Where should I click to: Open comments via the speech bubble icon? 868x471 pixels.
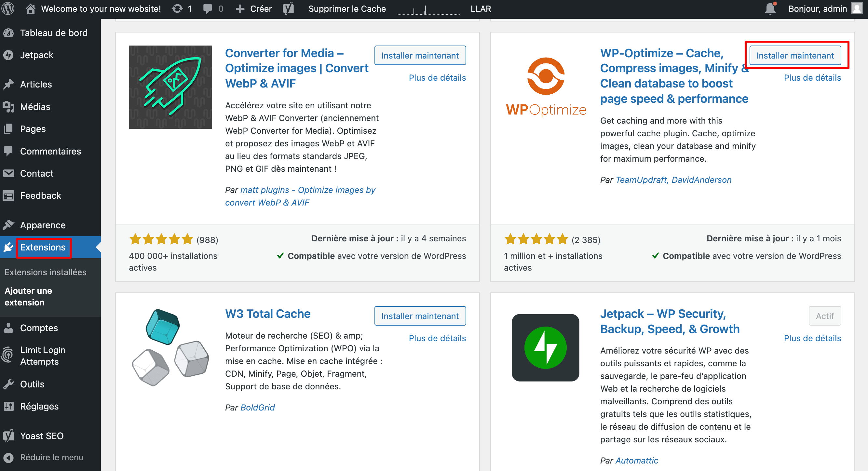[x=208, y=8]
